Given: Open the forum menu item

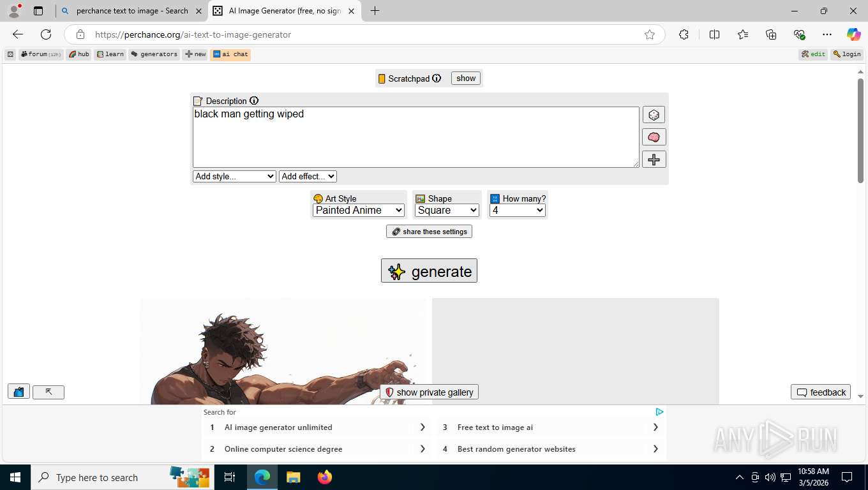Looking at the screenshot, I should coord(41,54).
